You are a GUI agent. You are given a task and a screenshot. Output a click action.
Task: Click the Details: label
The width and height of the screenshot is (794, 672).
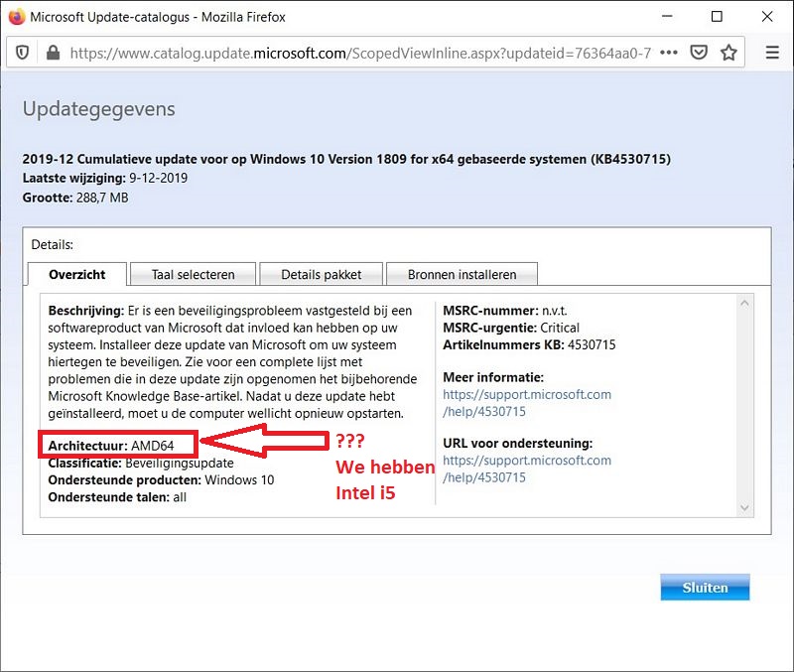pos(53,245)
